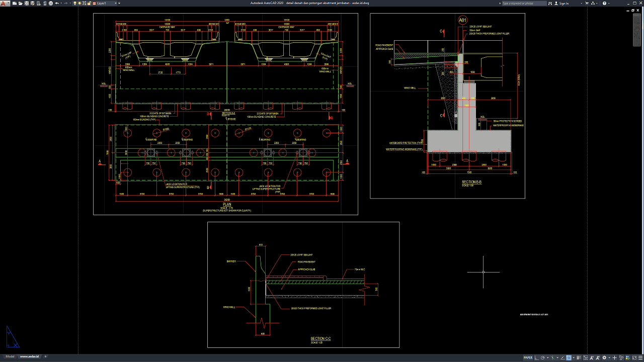Toggle Ortho mode in status bar

click(536, 358)
